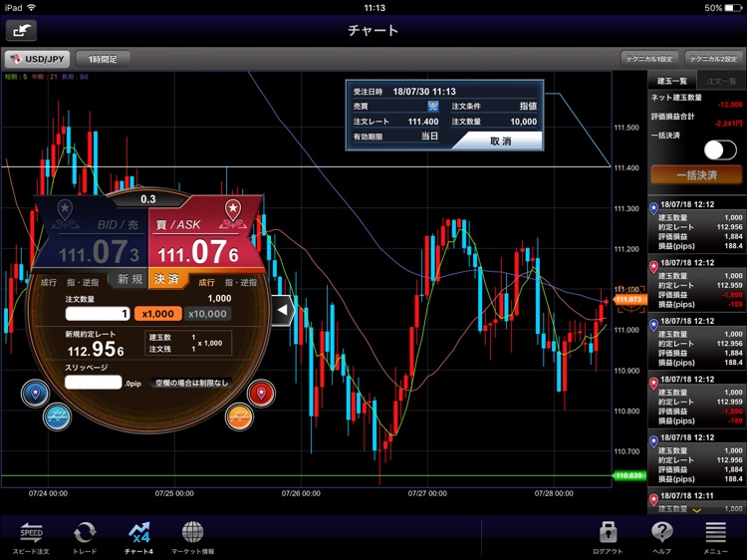Open テクニカル1設定 settings
Viewport: 747px width, 560px height.
pyautogui.click(x=649, y=59)
